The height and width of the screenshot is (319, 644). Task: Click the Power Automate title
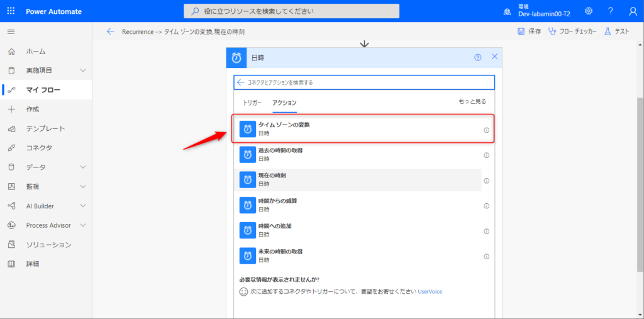tap(54, 11)
